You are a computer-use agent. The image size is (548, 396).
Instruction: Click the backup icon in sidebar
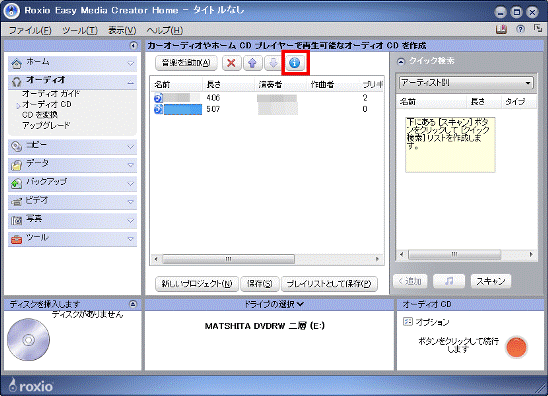pyautogui.click(x=16, y=183)
